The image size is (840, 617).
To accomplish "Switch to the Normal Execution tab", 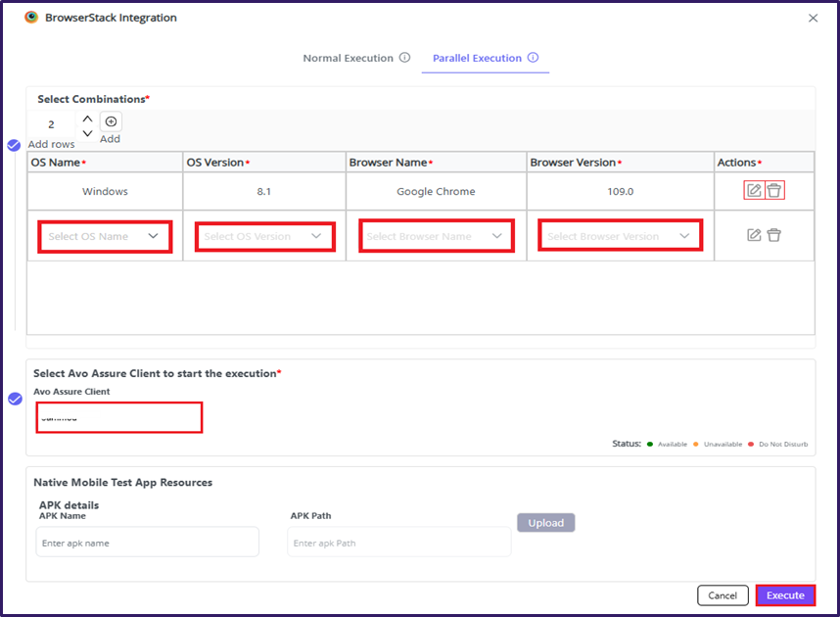I will click(x=348, y=58).
